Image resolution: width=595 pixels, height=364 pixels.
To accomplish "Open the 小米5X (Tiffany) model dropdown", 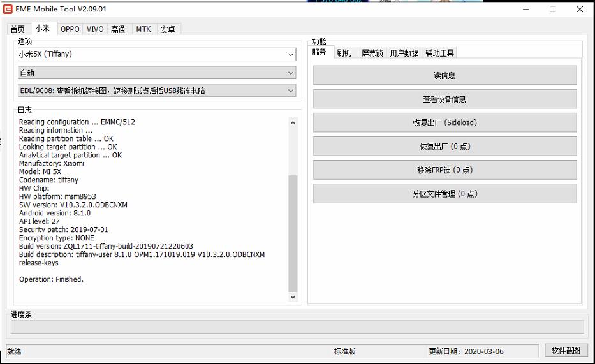I will 157,54.
